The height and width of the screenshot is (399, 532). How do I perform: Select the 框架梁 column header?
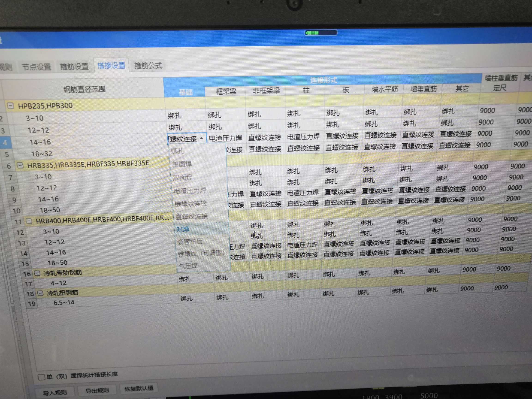(x=226, y=91)
